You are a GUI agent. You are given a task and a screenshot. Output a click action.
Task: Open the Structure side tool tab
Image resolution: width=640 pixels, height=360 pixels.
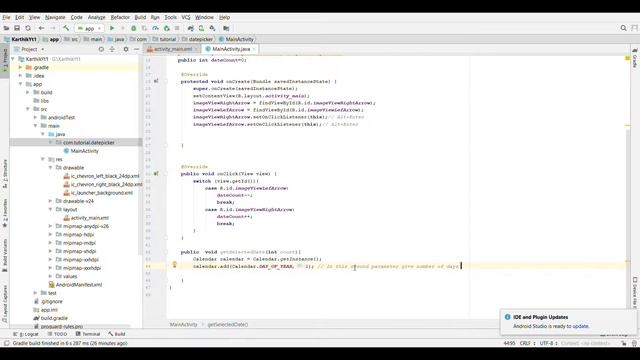point(5,173)
